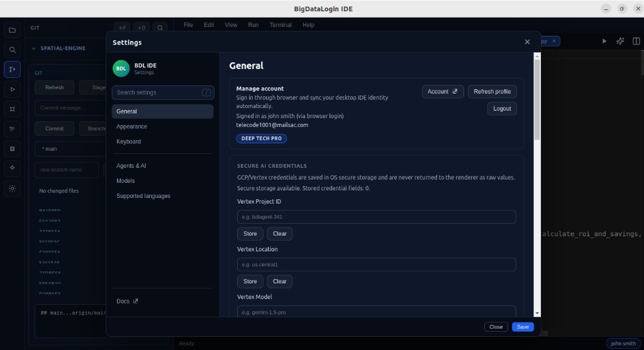Click the Ready status bar text

[x=186, y=344]
